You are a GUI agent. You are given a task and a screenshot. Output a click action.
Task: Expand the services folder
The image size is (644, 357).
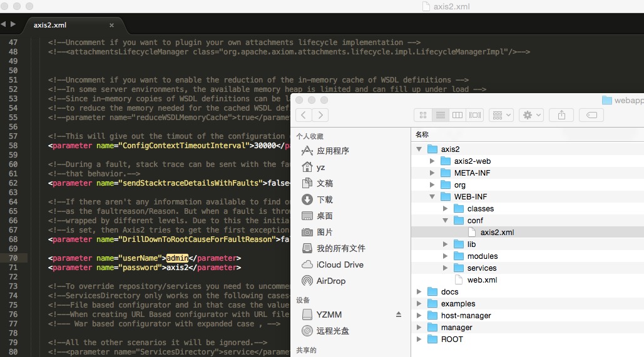coord(445,268)
